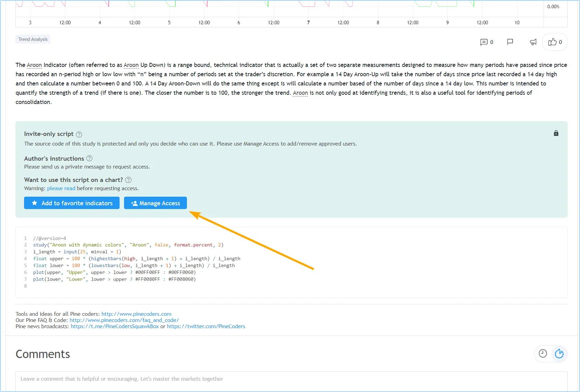Viewport: 580px width, 392px height.
Task: Click the flag report icon
Action: point(510,42)
